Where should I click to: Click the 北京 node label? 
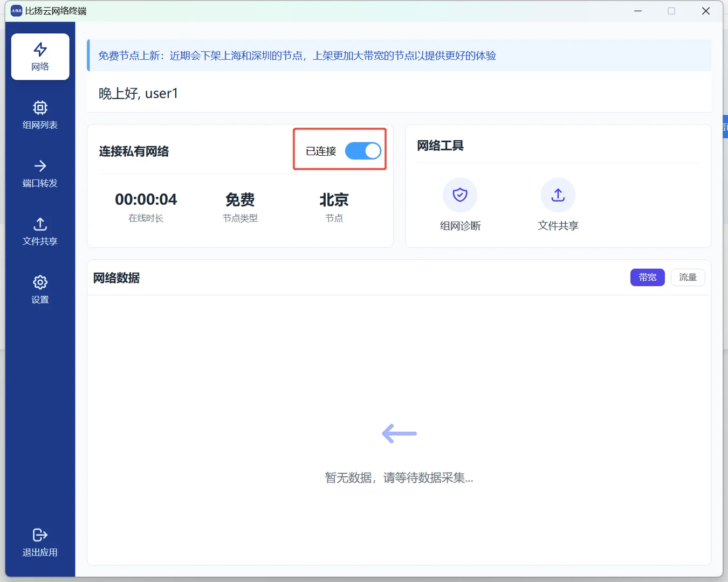[x=334, y=200]
